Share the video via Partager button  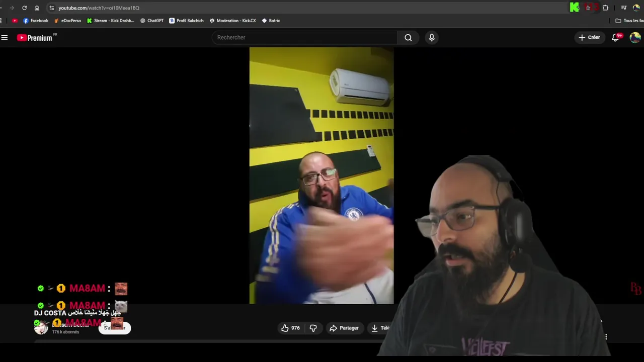(344, 328)
